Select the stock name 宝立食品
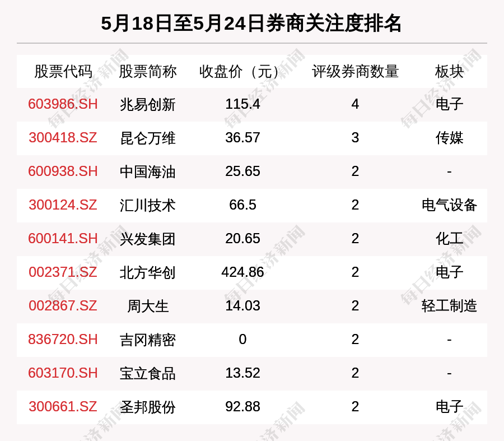The image size is (504, 441). click(147, 373)
